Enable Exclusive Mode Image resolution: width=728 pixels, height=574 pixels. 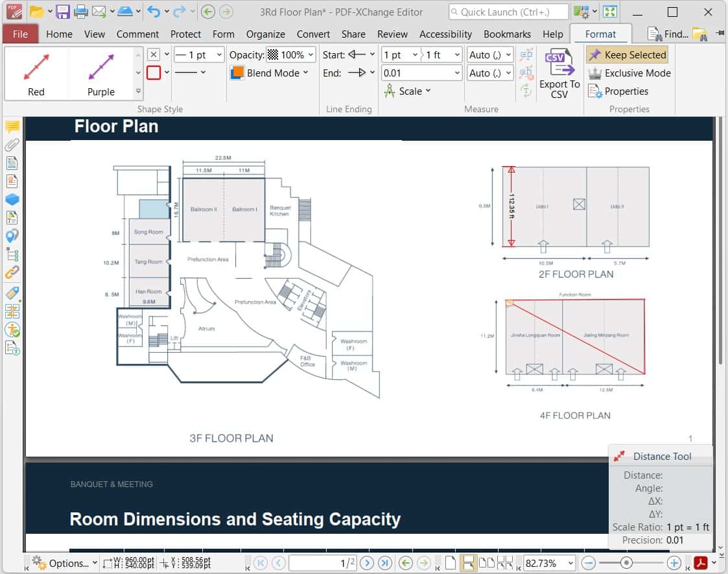click(x=628, y=73)
